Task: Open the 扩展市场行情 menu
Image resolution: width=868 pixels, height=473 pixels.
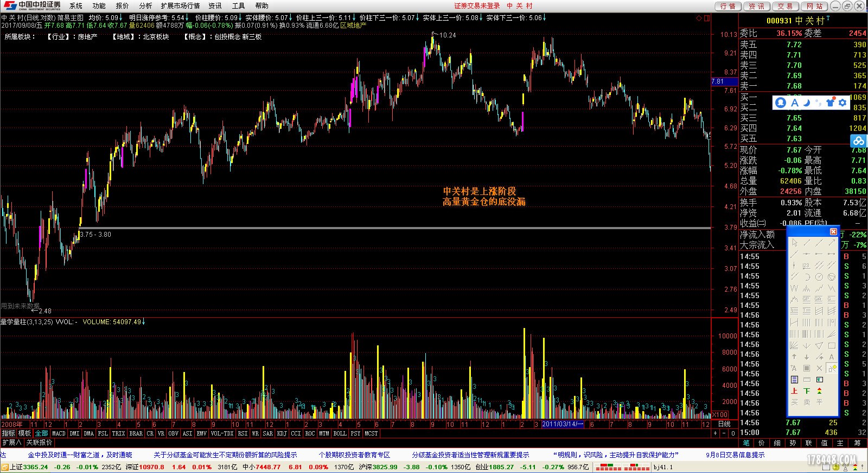Action: [x=180, y=5]
